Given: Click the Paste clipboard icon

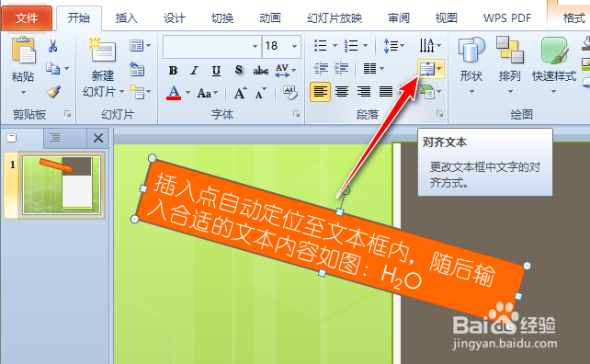Looking at the screenshot, I should point(23,50).
